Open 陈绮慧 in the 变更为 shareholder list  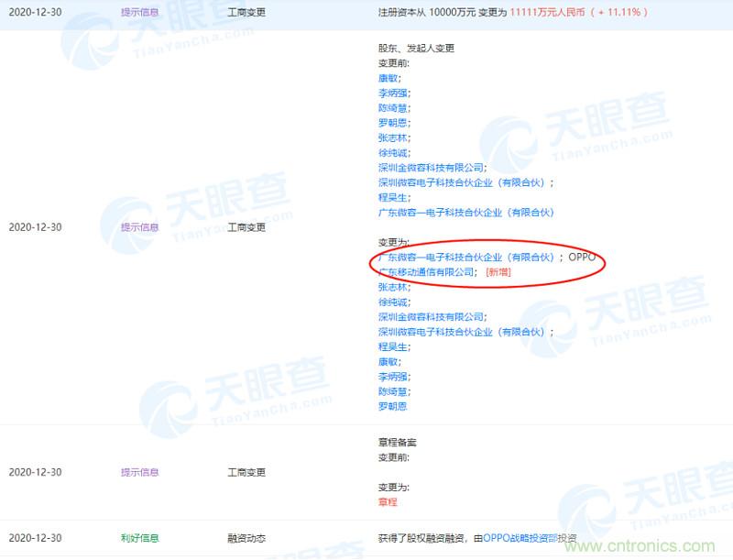coord(393,391)
